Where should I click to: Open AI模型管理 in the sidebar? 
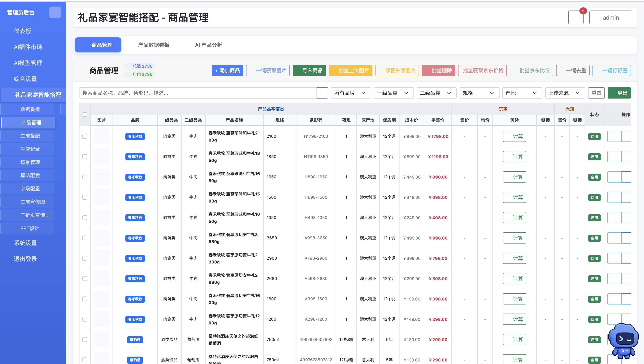(28, 63)
